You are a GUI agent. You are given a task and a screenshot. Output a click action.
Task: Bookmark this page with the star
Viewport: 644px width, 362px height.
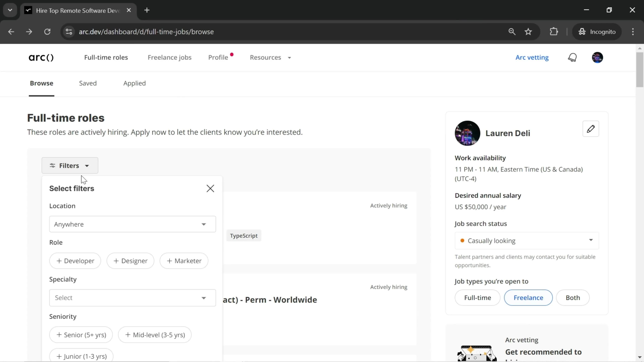[x=528, y=32]
